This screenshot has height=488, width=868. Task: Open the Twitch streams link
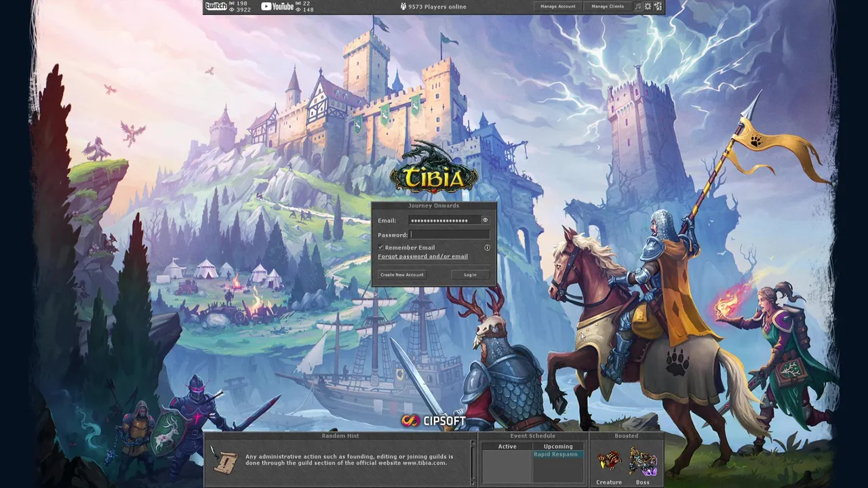216,6
